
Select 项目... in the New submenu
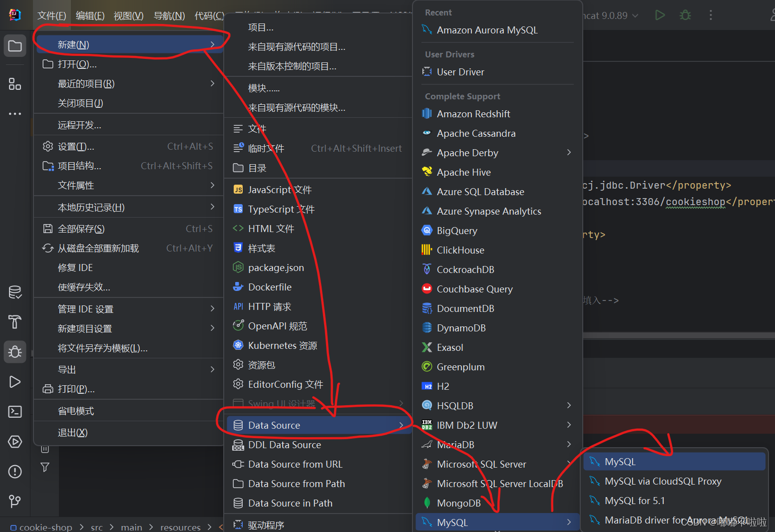point(318,27)
